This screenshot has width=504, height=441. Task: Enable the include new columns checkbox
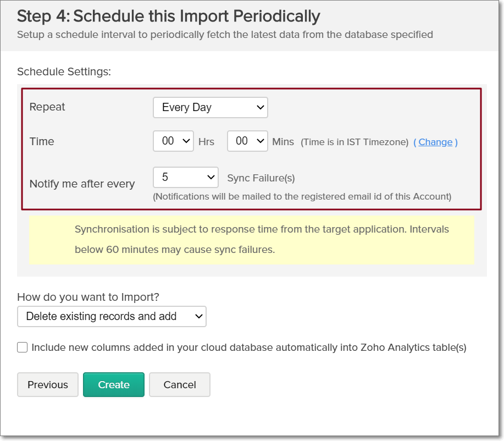23,348
